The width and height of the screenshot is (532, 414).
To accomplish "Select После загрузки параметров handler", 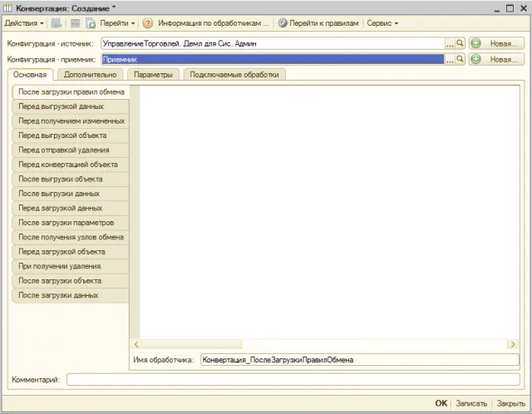I will (71, 223).
